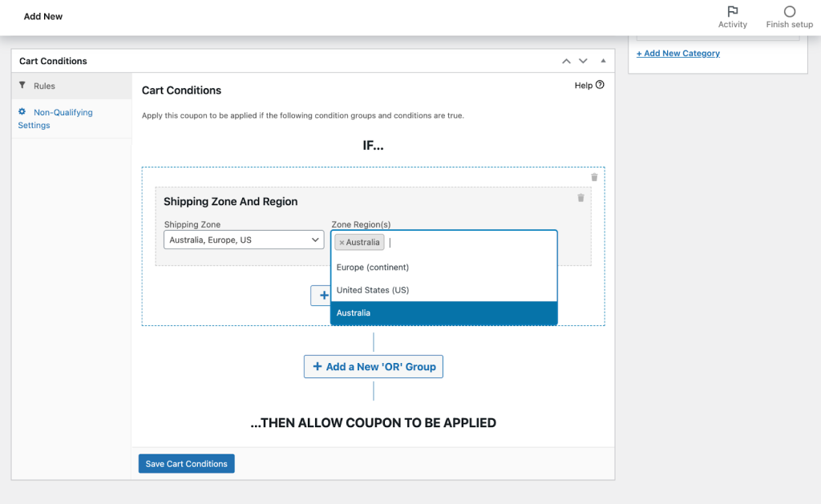Click the plus button under the condition box
This screenshot has height=504, width=821.
322,296
